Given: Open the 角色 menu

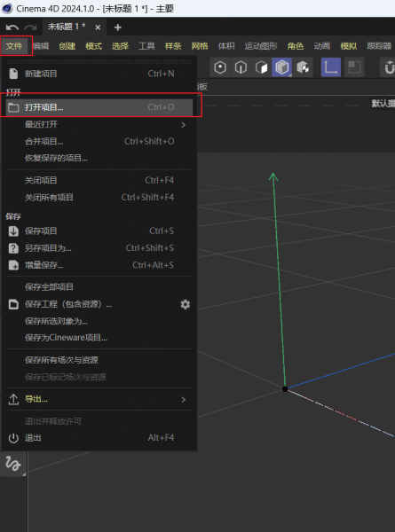Looking at the screenshot, I should click(296, 46).
